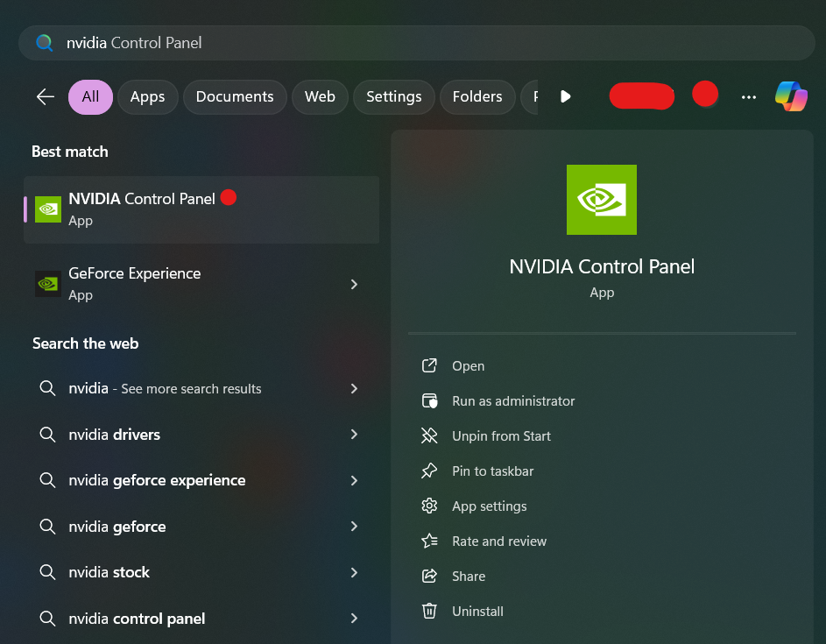
Task: Open the Copilot icon
Action: tap(791, 96)
